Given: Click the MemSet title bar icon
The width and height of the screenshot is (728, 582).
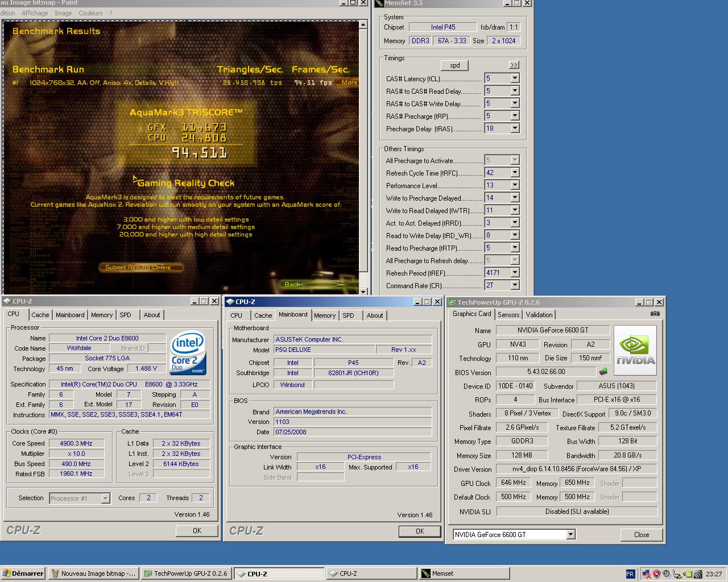Looking at the screenshot, I should pos(378,3).
